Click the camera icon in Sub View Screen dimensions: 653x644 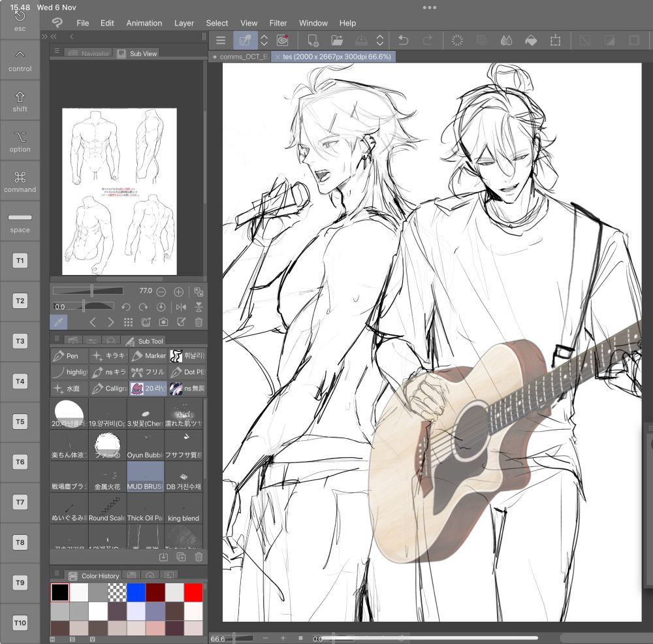pos(164,322)
